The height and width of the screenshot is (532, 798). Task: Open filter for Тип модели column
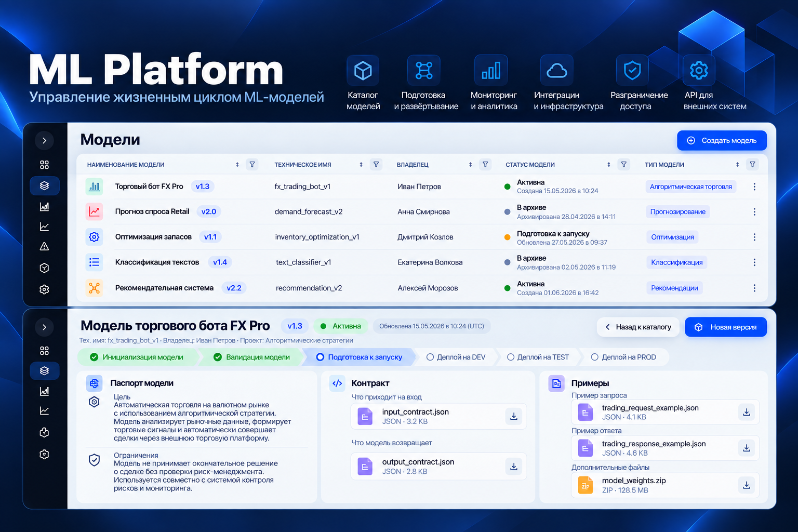[x=752, y=165]
